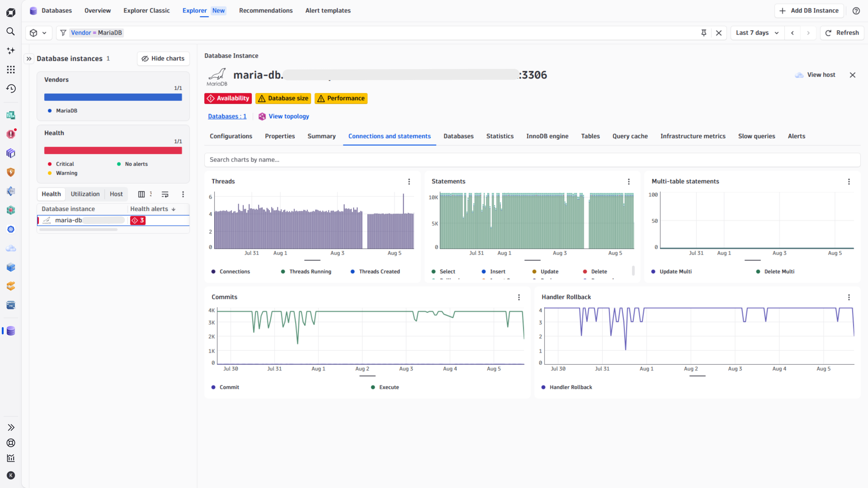Switch to the InnoDB engine tab
This screenshot has height=488, width=868.
click(x=547, y=136)
